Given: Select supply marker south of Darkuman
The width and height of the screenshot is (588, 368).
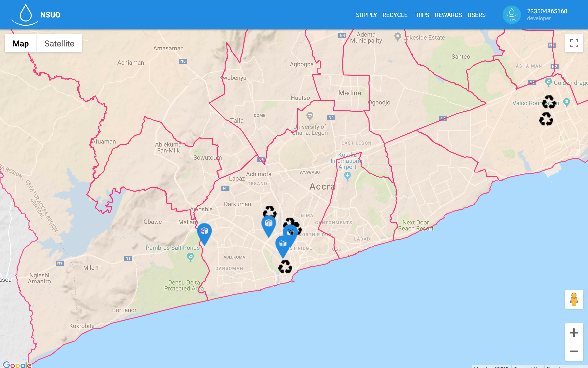Looking at the screenshot, I should click(x=269, y=226).
